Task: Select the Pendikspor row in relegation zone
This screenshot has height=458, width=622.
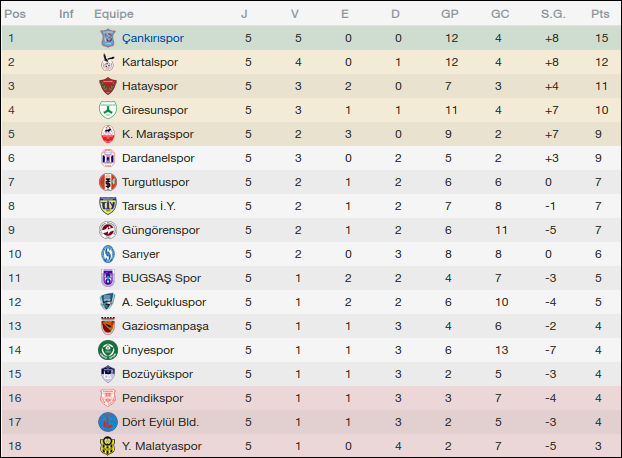Action: [300, 398]
